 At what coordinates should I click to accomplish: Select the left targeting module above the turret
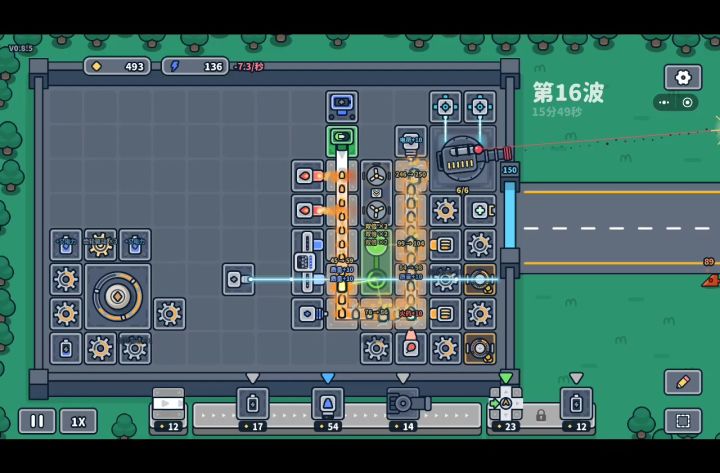point(445,107)
